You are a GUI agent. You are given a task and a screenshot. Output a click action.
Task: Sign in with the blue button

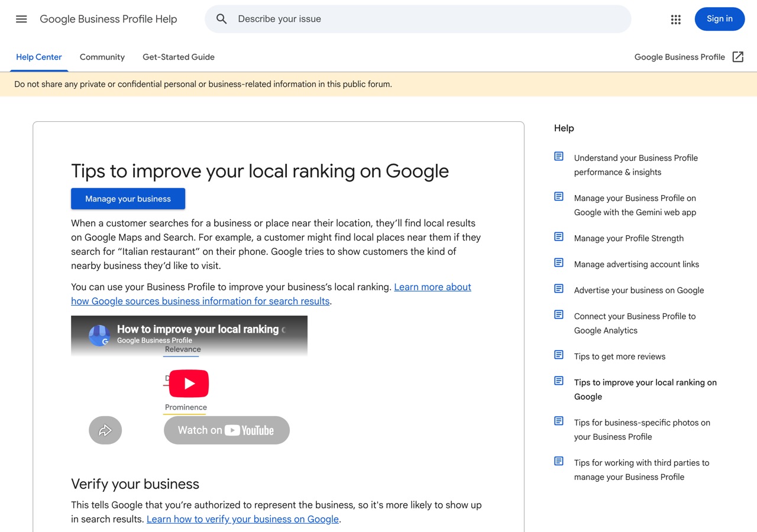point(720,19)
